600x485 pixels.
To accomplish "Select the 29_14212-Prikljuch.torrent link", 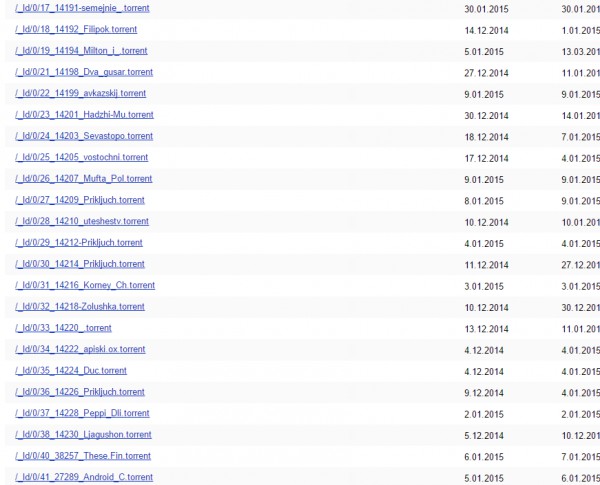I will [x=79, y=243].
